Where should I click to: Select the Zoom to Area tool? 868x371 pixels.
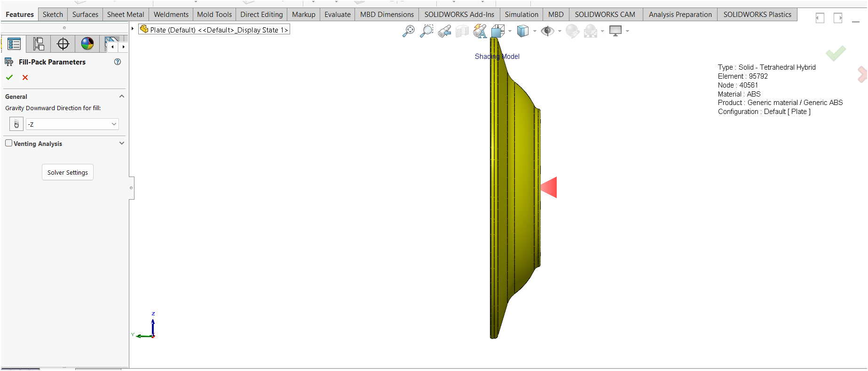point(426,31)
